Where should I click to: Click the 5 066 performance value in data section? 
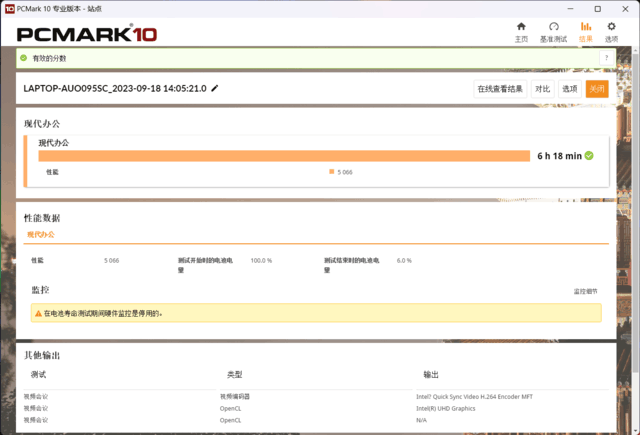(x=111, y=260)
